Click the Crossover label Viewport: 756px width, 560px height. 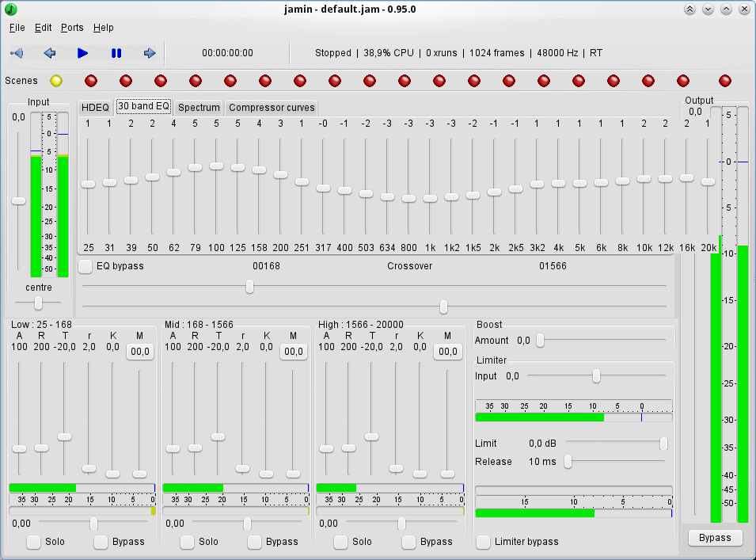[x=410, y=266]
